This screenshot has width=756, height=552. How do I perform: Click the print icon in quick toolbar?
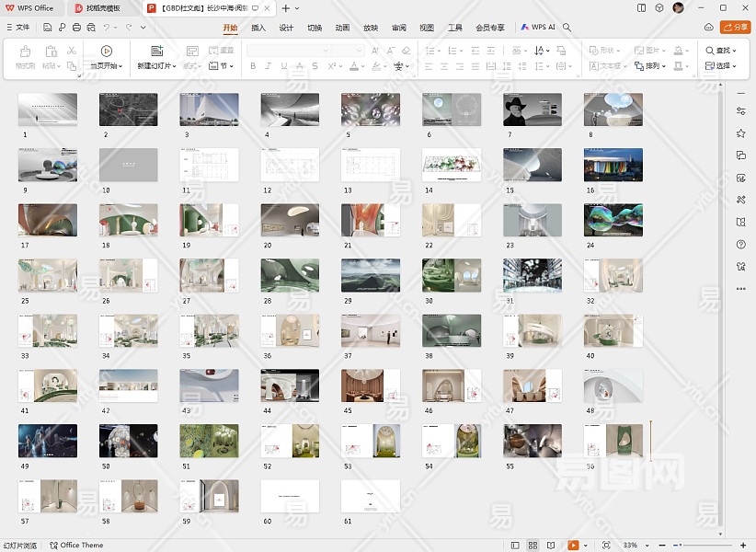click(x=77, y=28)
